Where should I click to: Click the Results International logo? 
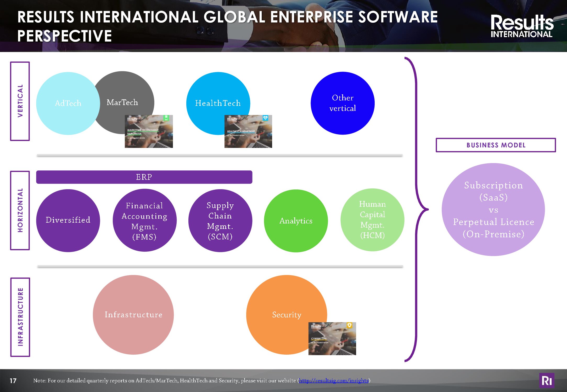[522, 26]
